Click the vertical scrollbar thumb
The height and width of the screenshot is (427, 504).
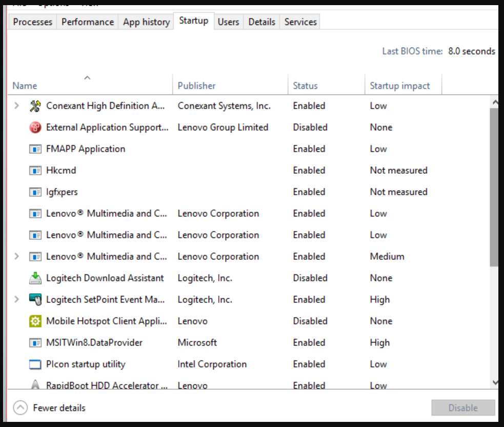(494, 187)
